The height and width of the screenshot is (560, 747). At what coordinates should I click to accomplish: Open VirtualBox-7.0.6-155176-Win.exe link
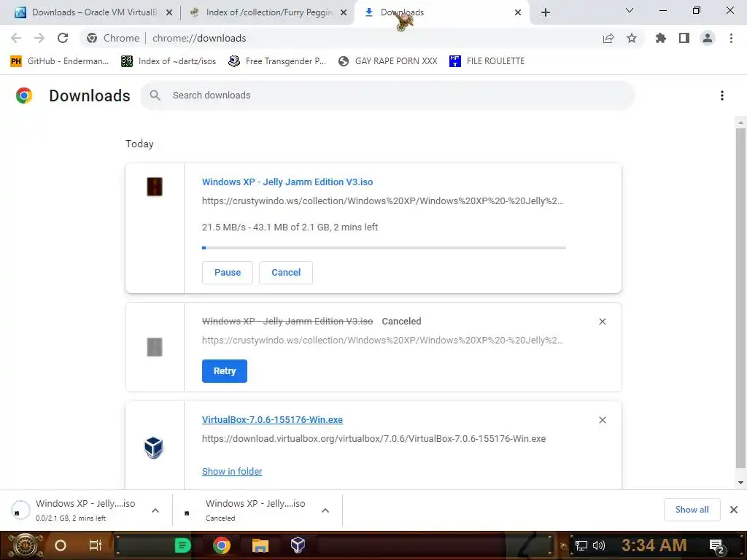point(272,420)
